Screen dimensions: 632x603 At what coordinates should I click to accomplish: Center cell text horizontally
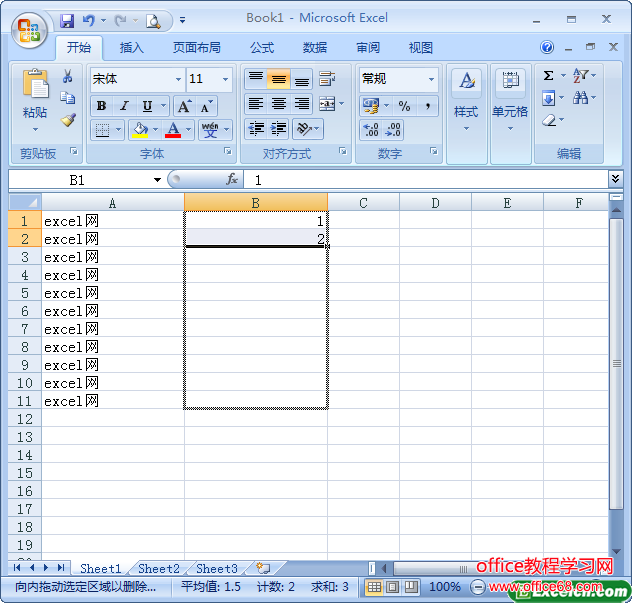tap(279, 104)
